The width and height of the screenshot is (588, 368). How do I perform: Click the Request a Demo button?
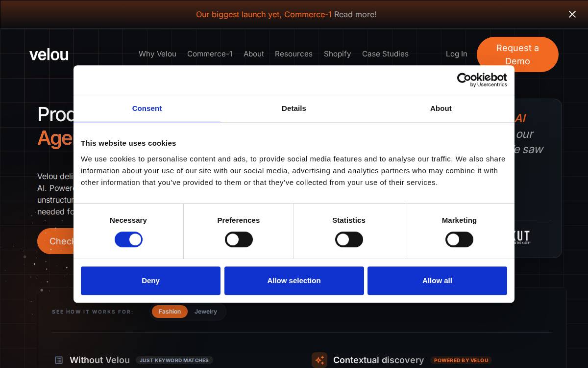517,54
